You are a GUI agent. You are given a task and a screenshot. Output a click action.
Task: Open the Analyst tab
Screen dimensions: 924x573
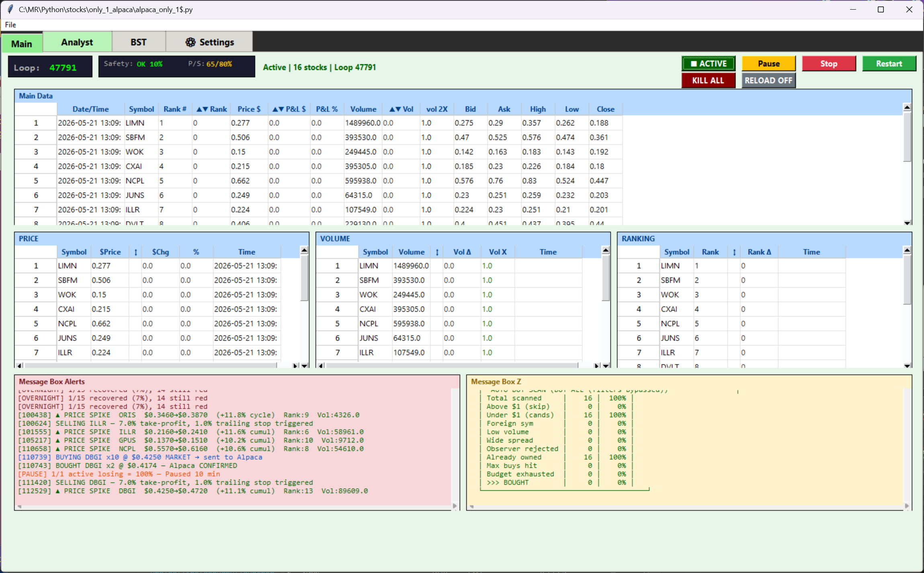[x=77, y=42]
